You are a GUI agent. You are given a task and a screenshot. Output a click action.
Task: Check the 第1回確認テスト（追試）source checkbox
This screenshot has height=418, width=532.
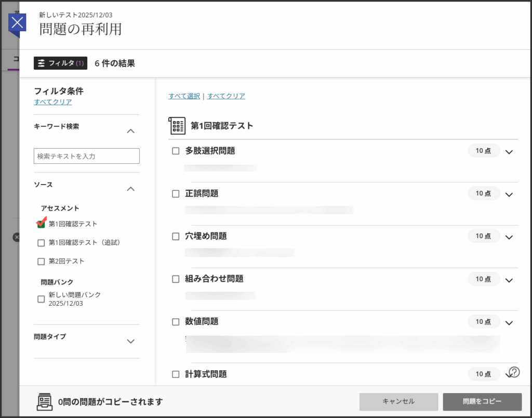tap(41, 243)
